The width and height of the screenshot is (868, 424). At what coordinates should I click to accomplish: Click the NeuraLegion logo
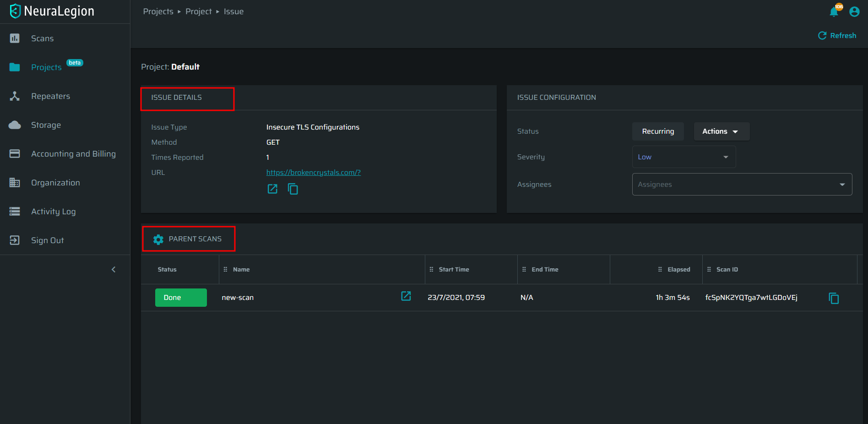(52, 11)
